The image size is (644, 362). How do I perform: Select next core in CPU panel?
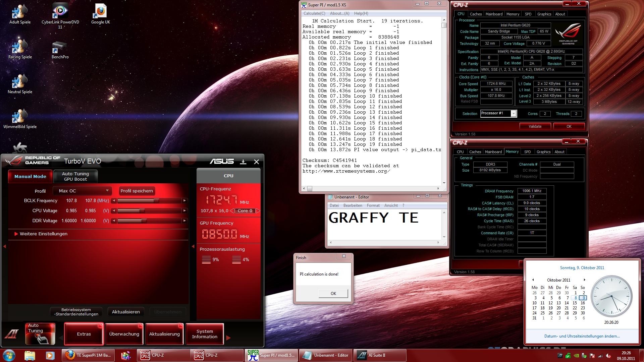(258, 211)
